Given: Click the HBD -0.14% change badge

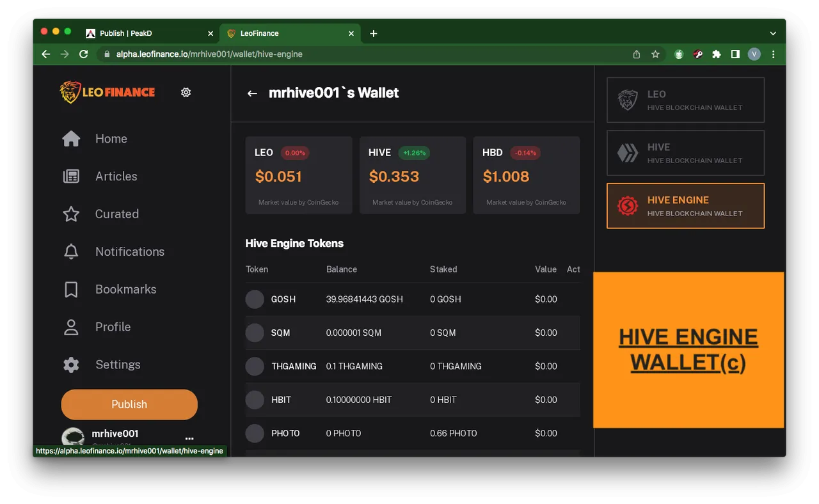Looking at the screenshot, I should (525, 153).
